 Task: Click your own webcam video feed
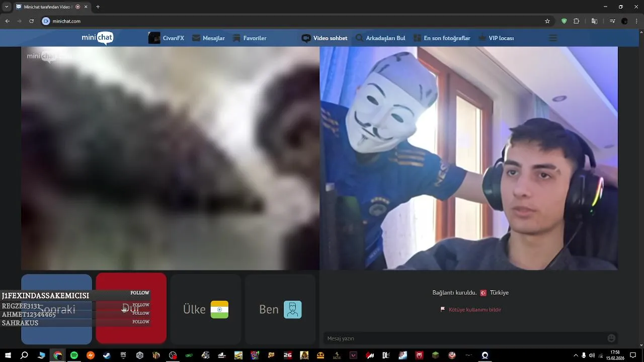point(469,158)
